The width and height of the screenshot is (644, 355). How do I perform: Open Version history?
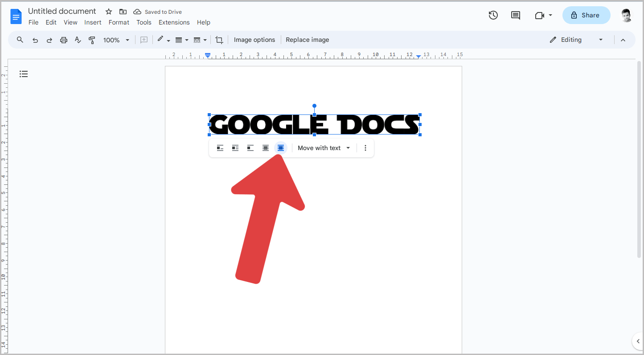493,15
